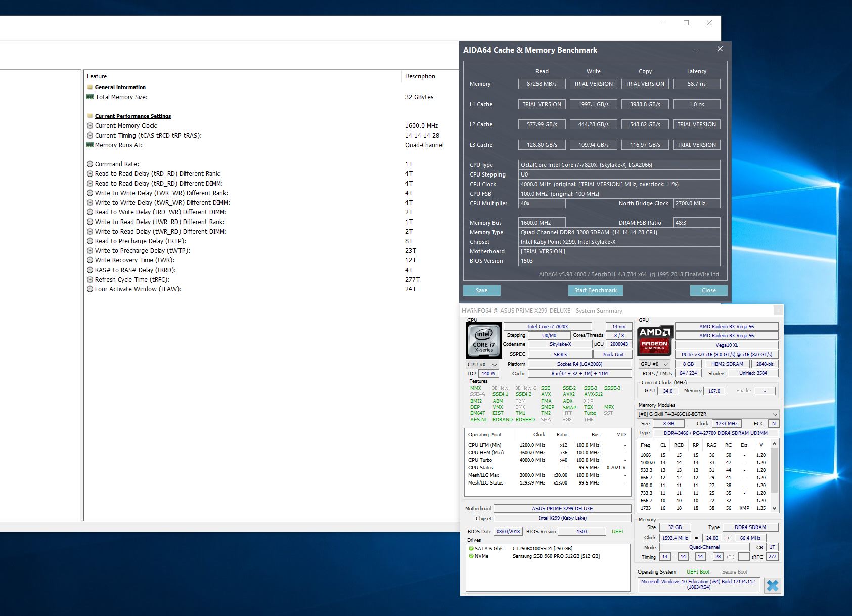Select the Current Timing (tCAS-tRCD-tRP-tRAS) row

271,135
